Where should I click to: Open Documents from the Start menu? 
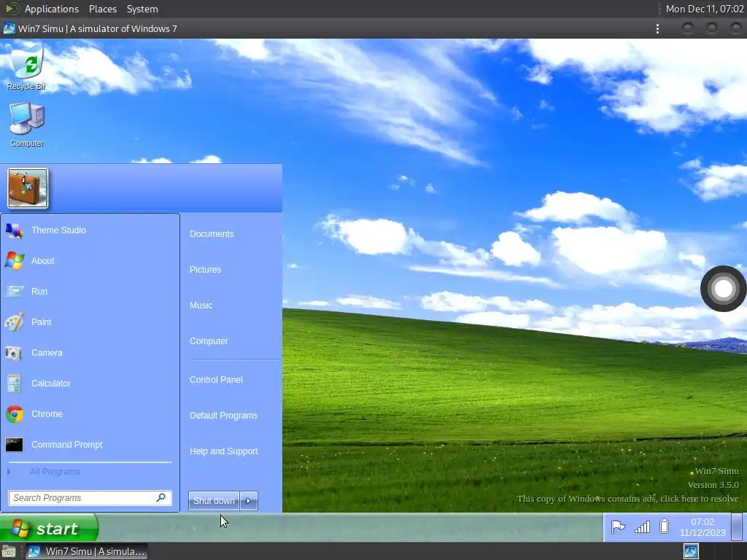(212, 234)
